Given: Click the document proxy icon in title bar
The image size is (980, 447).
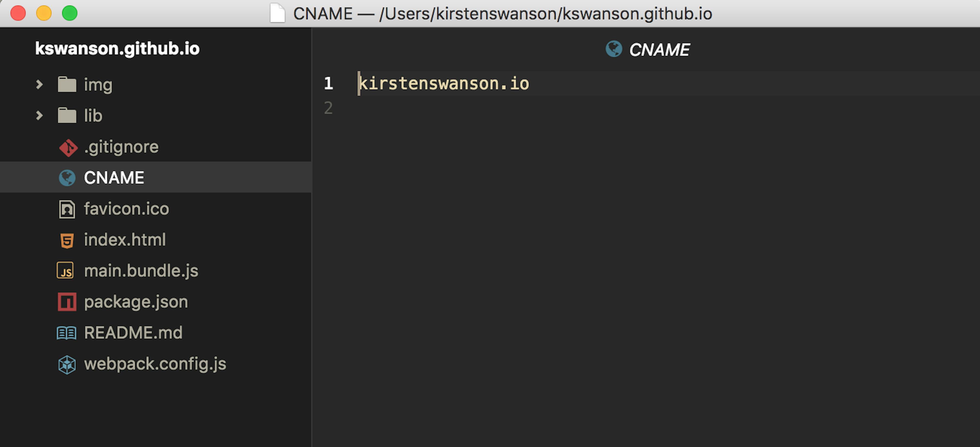Looking at the screenshot, I should click(x=277, y=13).
